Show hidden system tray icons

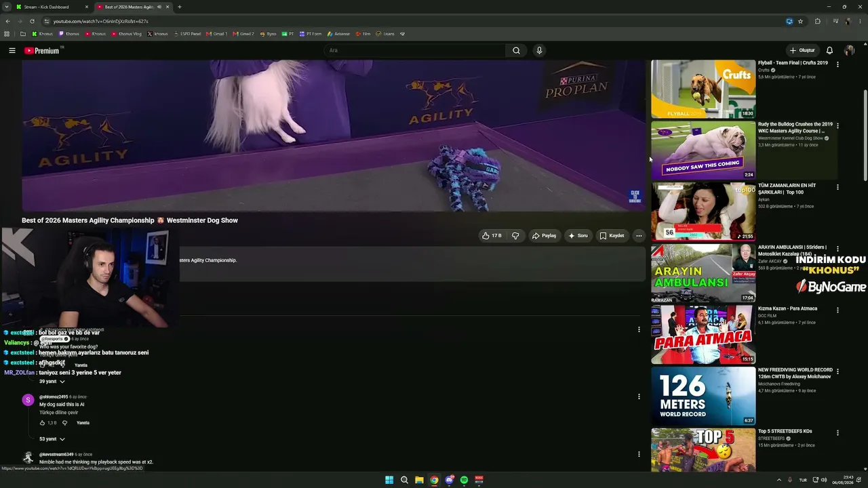point(778,480)
